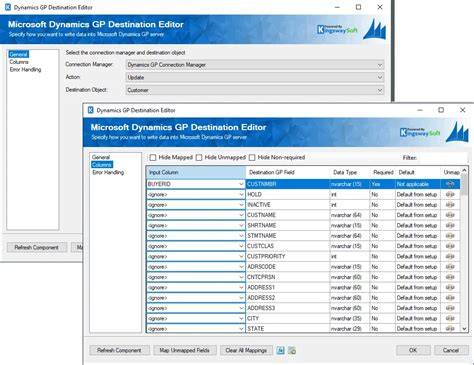Open the input column dropdown for INACTIVE
Screen dimensions: 474x365
(x=241, y=205)
